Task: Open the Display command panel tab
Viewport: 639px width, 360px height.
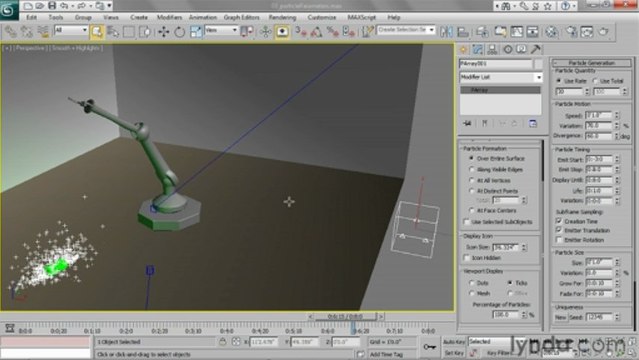Action: pyautogui.click(x=522, y=49)
